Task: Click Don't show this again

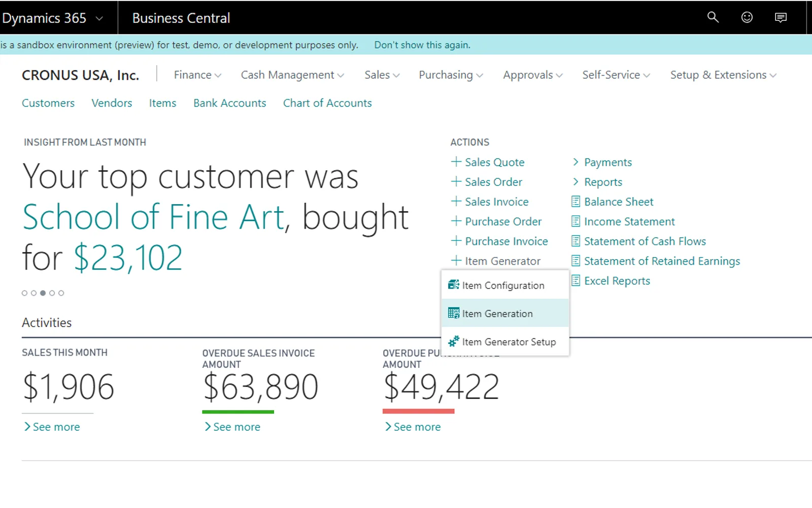Action: [x=422, y=45]
